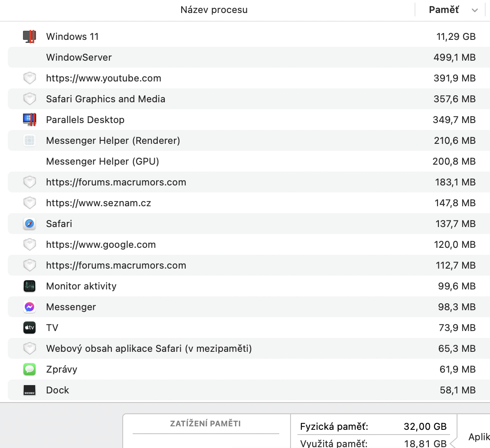Select the Monitor aktivity process name

tap(81, 286)
